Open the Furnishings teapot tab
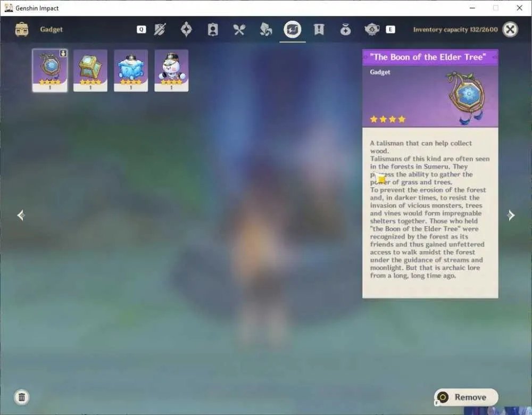 tap(372, 29)
